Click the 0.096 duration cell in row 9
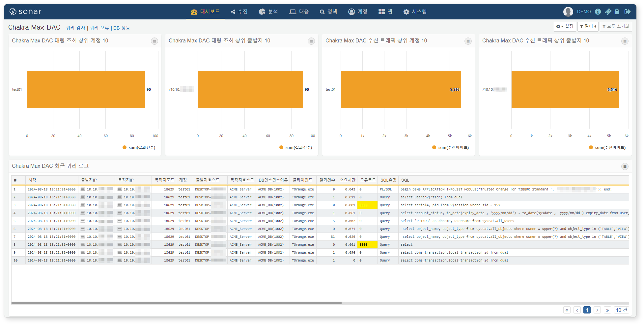Screen dimensions: 644x325 (348, 253)
